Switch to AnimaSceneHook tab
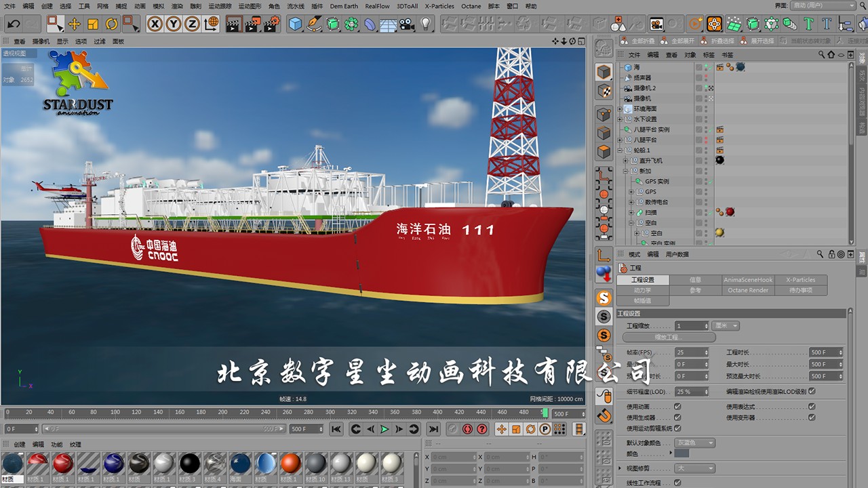 click(x=748, y=280)
